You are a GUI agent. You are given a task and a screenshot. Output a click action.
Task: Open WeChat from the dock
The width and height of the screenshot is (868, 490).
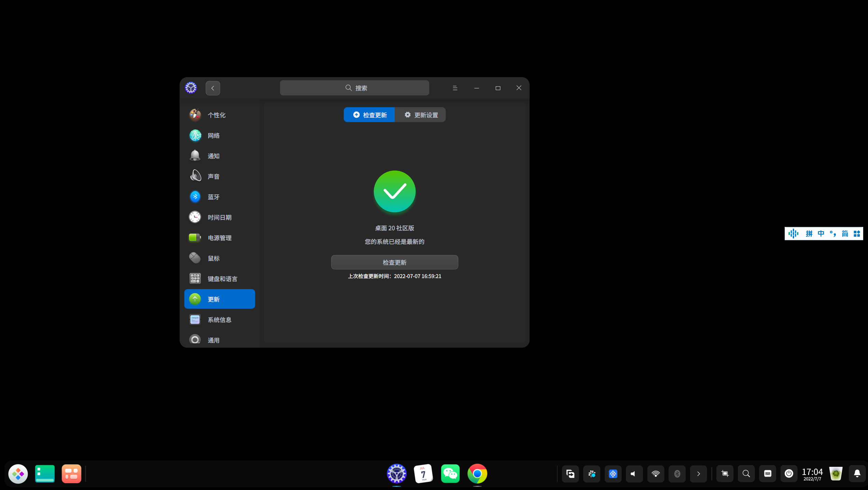(x=450, y=474)
